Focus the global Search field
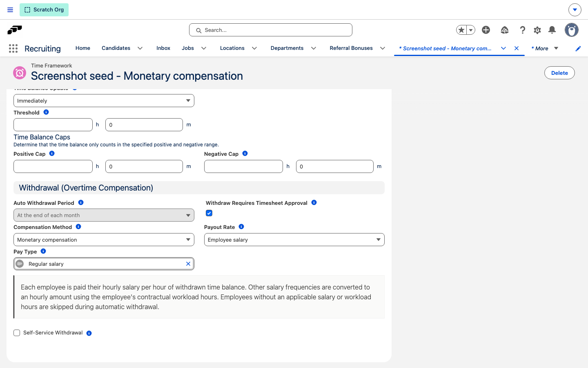Screen dimensions: 588x368 coord(271,30)
